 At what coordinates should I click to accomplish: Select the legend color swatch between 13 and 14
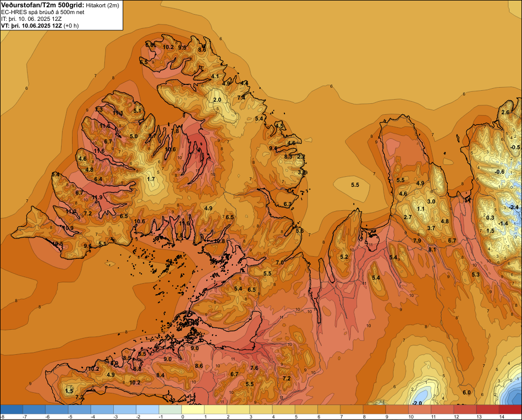pyautogui.click(x=488, y=410)
